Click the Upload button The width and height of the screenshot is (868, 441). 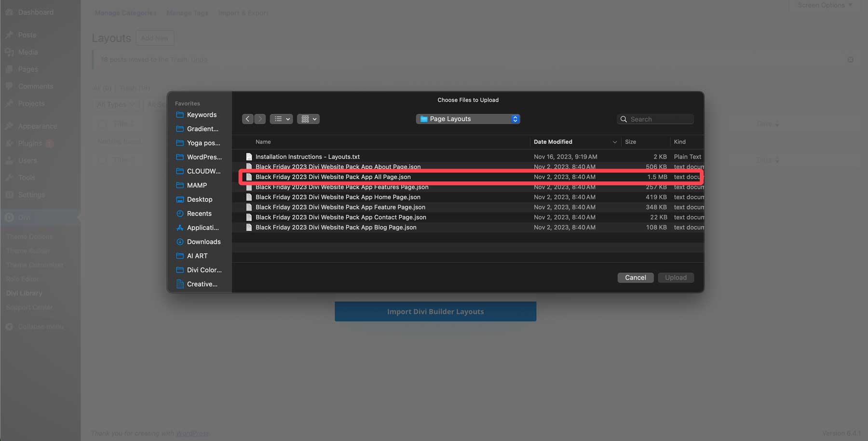coord(676,278)
